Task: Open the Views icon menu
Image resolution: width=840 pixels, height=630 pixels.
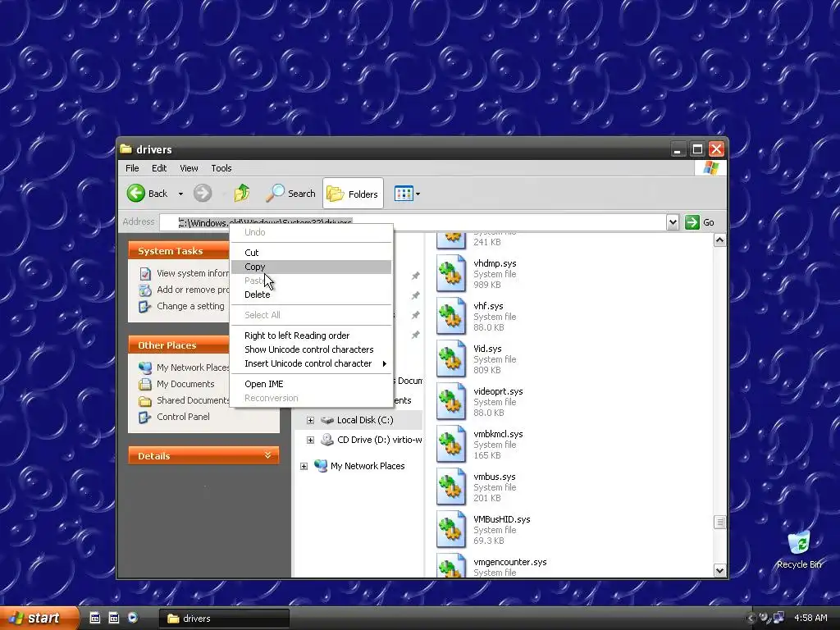Action: [x=404, y=194]
